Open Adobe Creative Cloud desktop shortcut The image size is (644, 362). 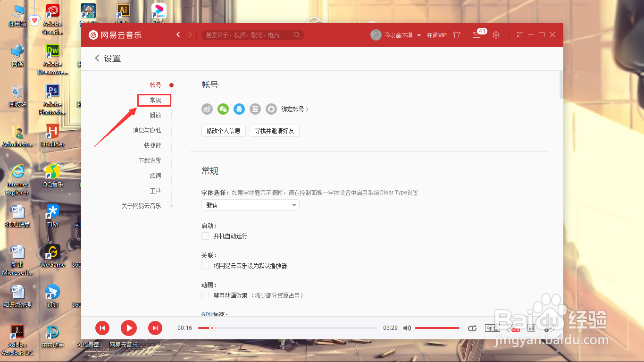click(x=52, y=19)
